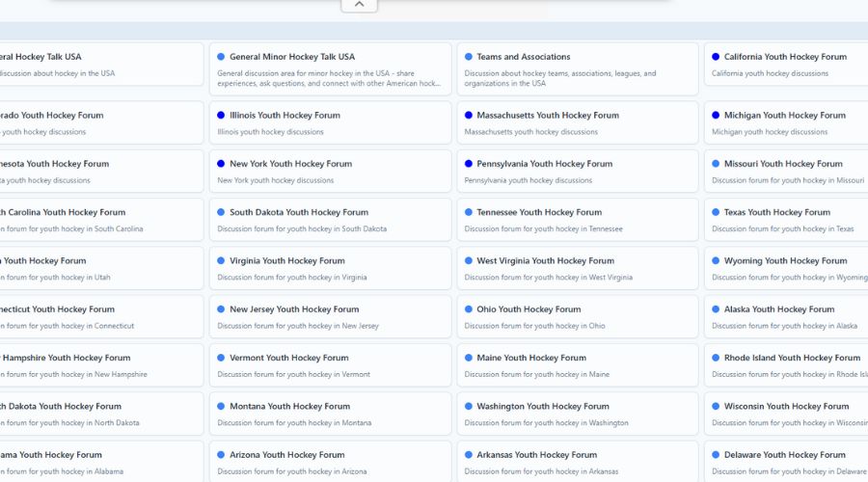Click status dot beside Wyoming Youth Hockey Forum

(716, 260)
